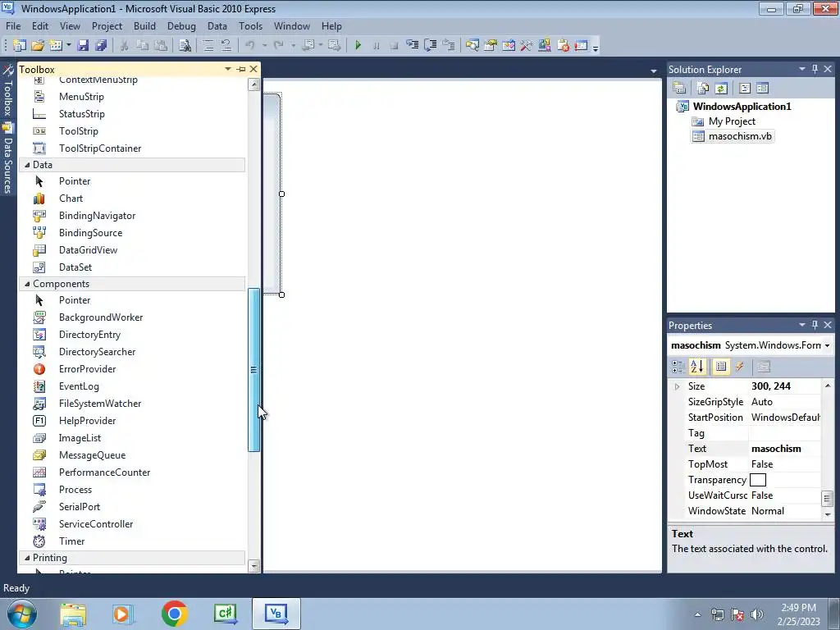Viewport: 840px width, 630px height.
Task: Open the File menu
Action: (x=13, y=25)
